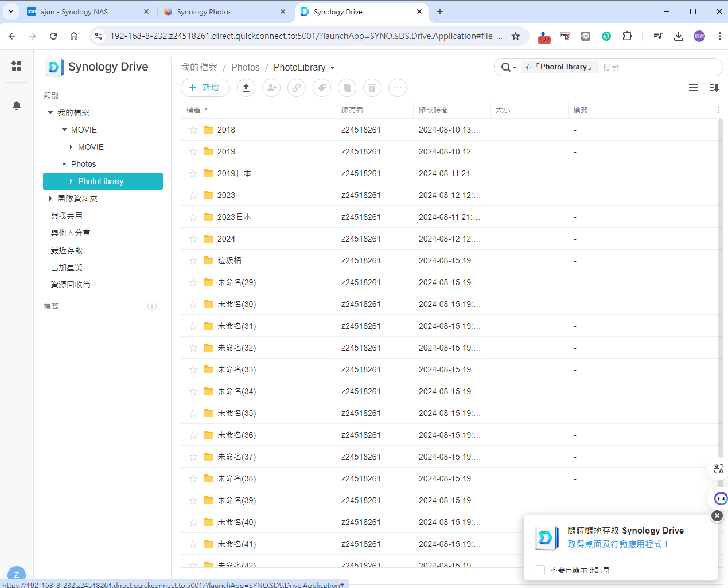Click the get link icon
728x588 pixels.
tap(297, 88)
